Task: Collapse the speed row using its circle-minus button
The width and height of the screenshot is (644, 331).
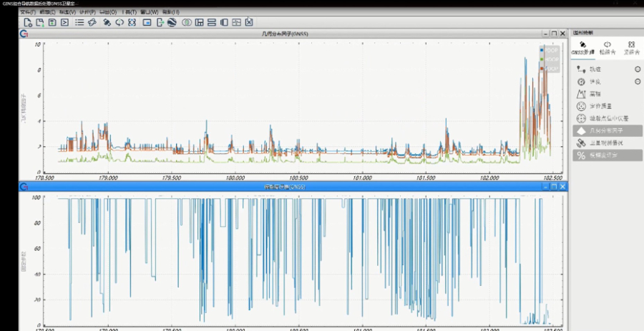Action: point(637,82)
